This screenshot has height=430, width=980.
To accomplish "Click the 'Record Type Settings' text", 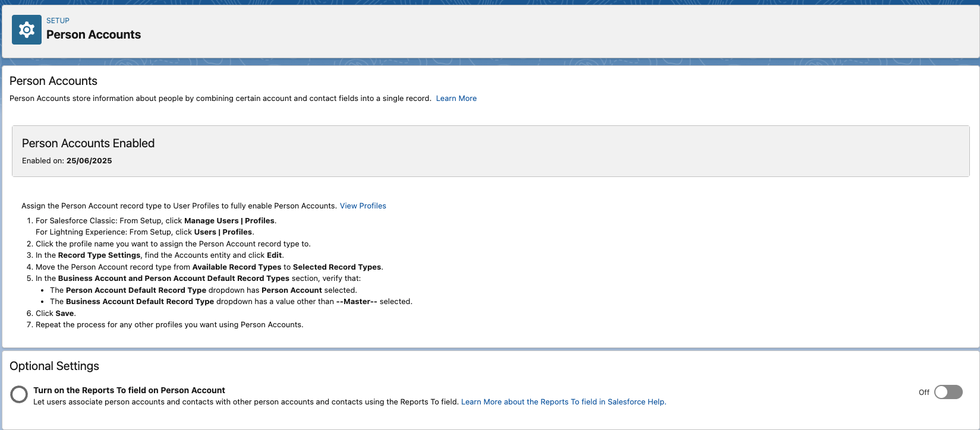I will [99, 255].
